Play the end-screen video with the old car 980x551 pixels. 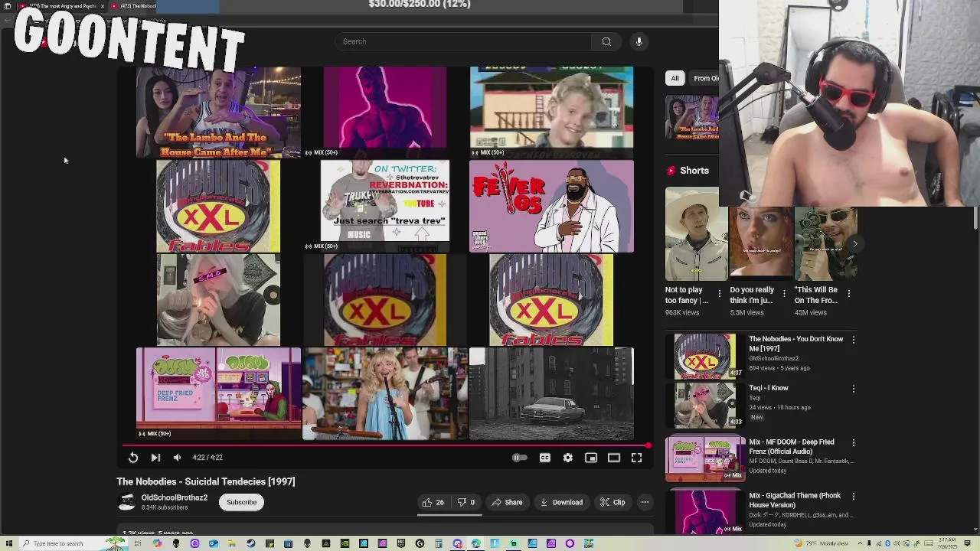551,393
